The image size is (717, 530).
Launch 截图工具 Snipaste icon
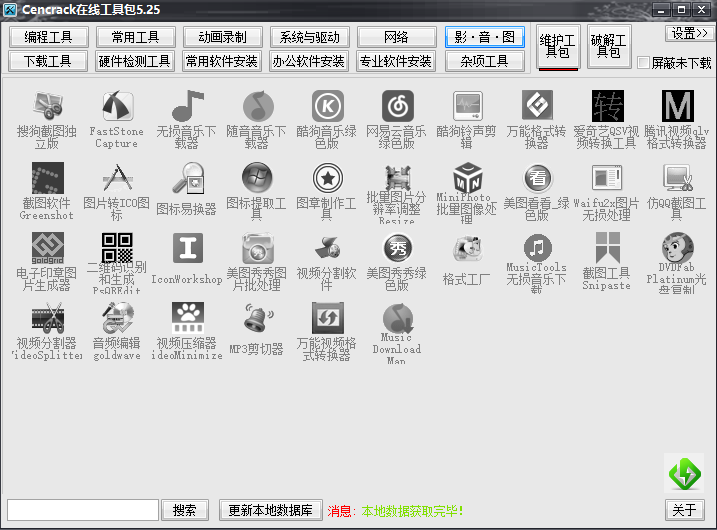tap(607, 248)
